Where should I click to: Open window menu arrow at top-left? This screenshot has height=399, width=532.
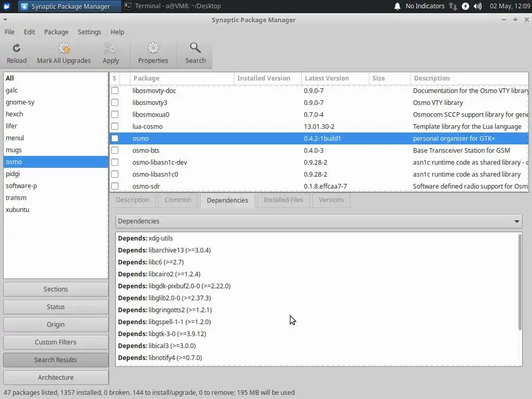coord(5,20)
